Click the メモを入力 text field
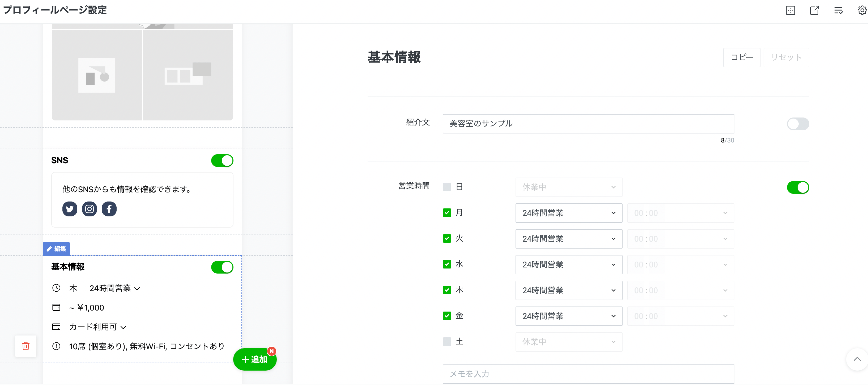The image size is (868, 386). pyautogui.click(x=588, y=374)
